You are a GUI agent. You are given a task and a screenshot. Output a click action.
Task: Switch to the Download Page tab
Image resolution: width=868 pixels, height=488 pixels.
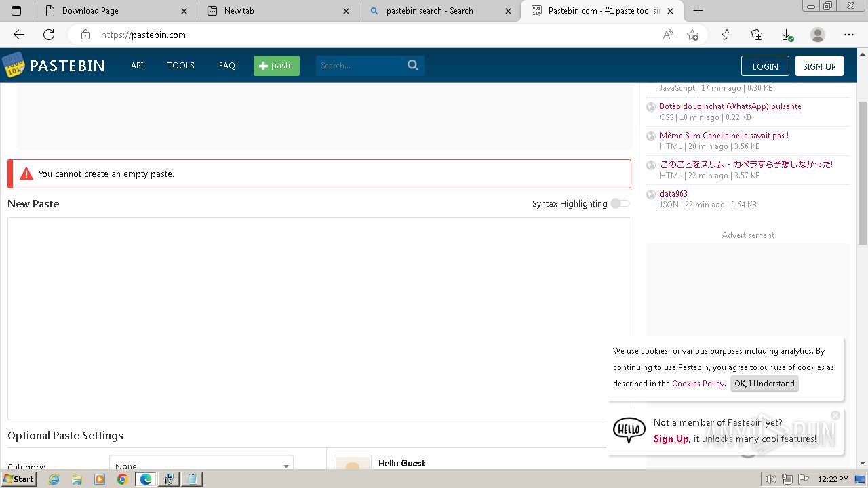coord(116,11)
